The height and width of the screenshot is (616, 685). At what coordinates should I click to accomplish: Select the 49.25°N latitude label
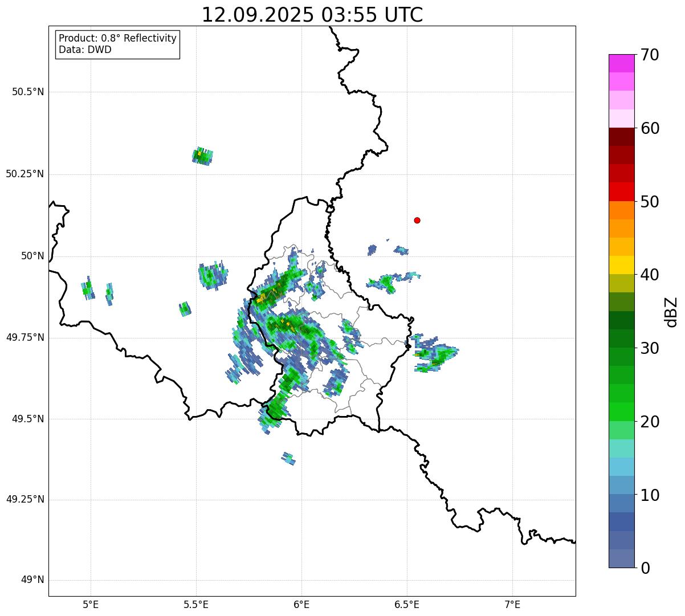pyautogui.click(x=25, y=499)
